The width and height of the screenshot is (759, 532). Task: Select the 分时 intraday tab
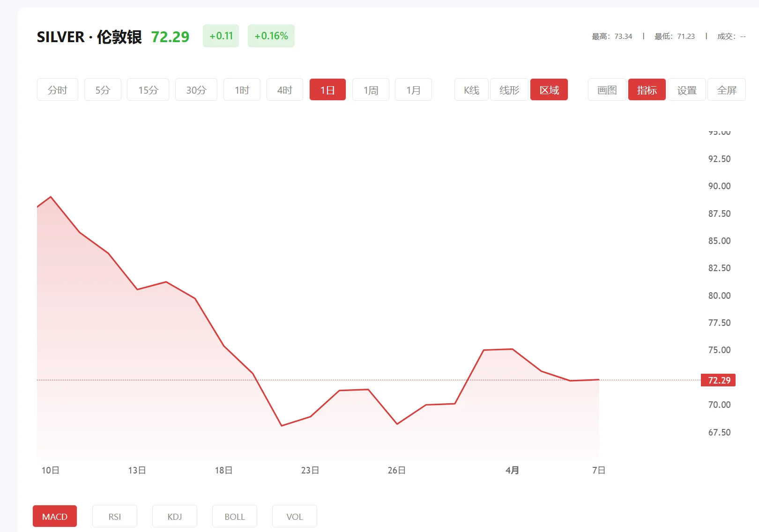point(57,89)
